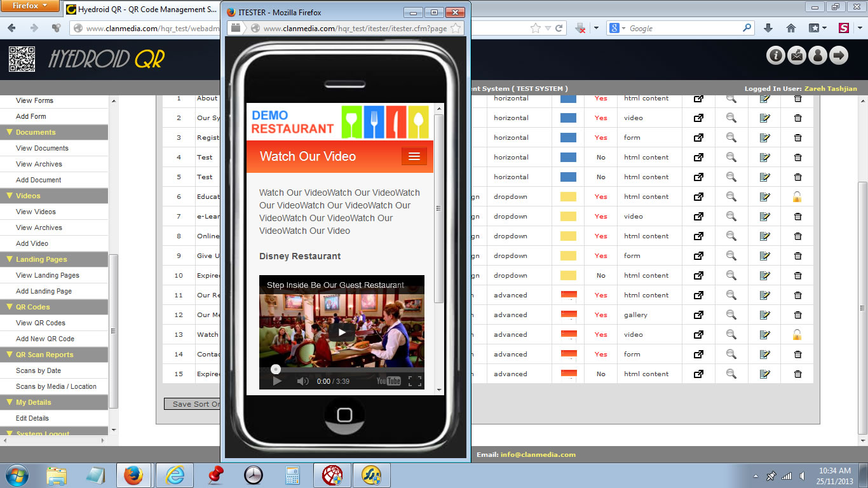Collapse the Landing Pages sidebar section
Image resolution: width=868 pixels, height=488 pixels.
[10, 259]
